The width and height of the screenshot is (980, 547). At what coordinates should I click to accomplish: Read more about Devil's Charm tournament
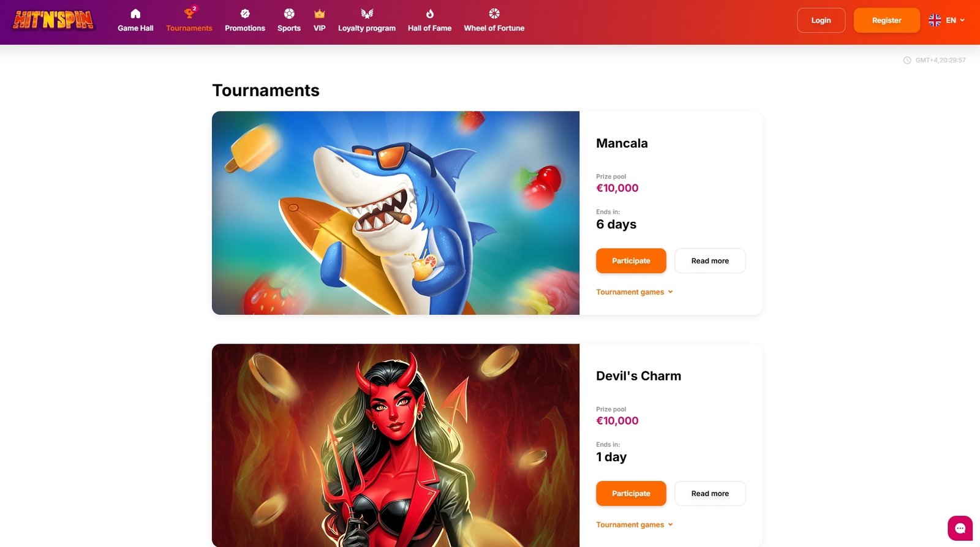(710, 494)
